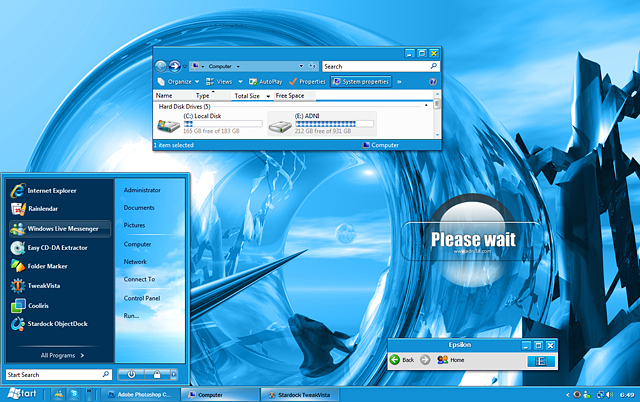Expand All Programs list
This screenshot has width=640, height=402.
(61, 355)
